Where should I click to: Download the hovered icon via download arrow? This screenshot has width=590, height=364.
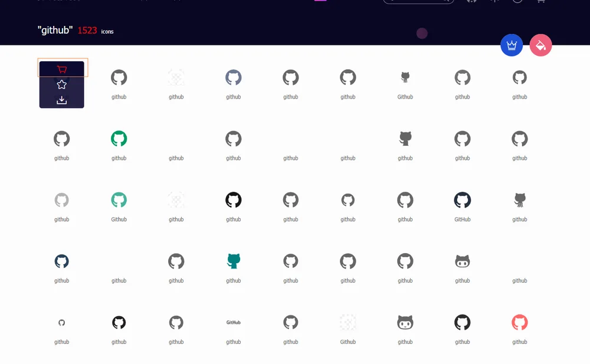[62, 100]
